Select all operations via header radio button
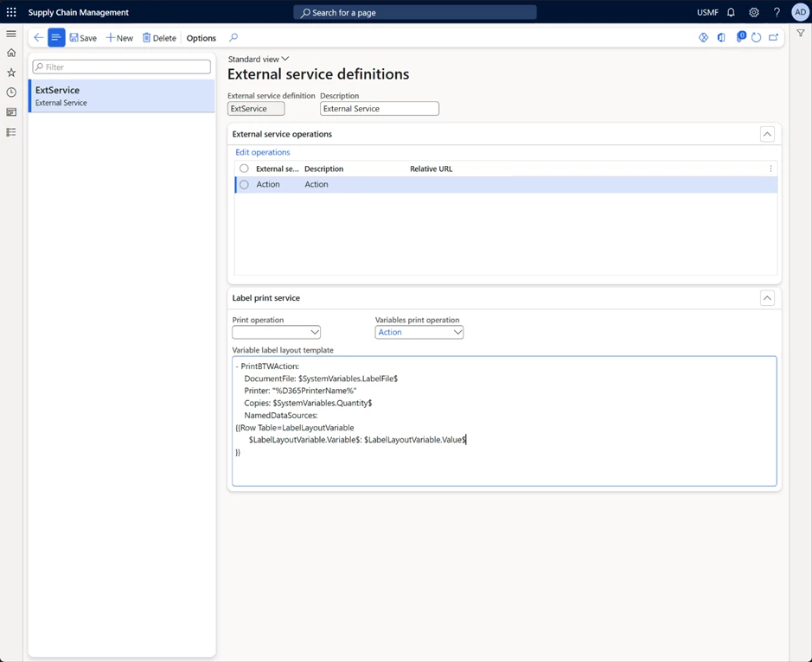This screenshot has width=812, height=662. (x=243, y=169)
